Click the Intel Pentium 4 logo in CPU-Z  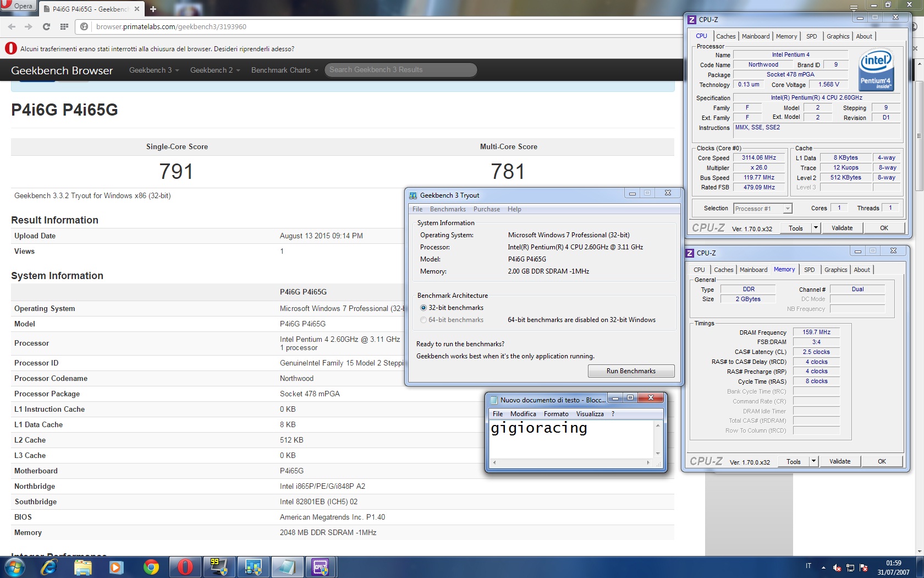[x=876, y=70]
